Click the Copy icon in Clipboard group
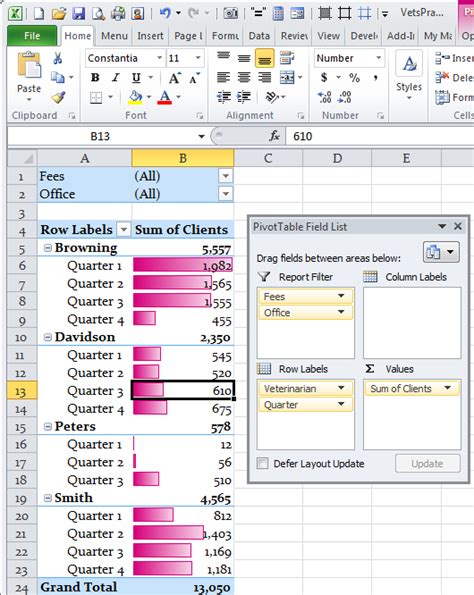The image size is (474, 595). click(x=58, y=78)
